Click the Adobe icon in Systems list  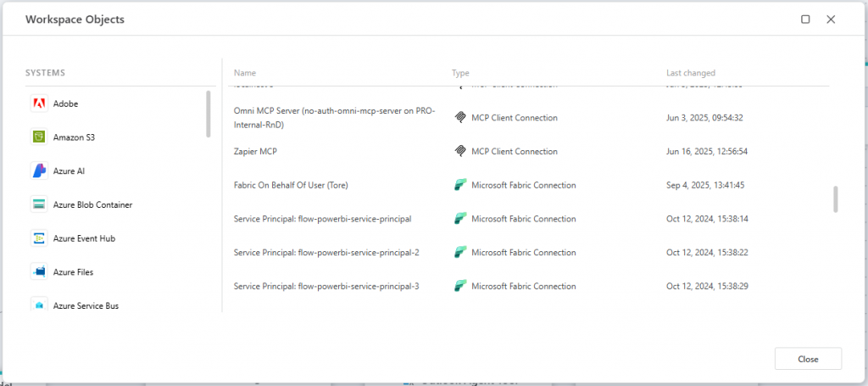point(38,103)
